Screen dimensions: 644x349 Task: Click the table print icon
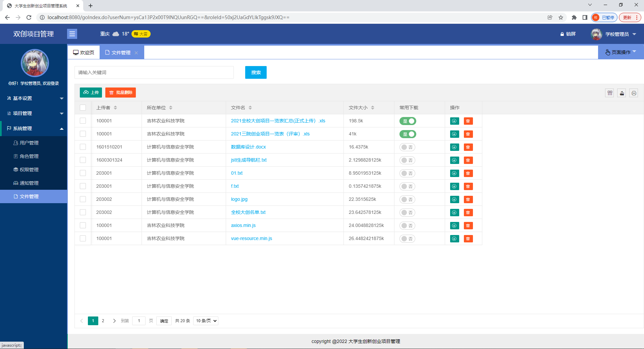(634, 93)
